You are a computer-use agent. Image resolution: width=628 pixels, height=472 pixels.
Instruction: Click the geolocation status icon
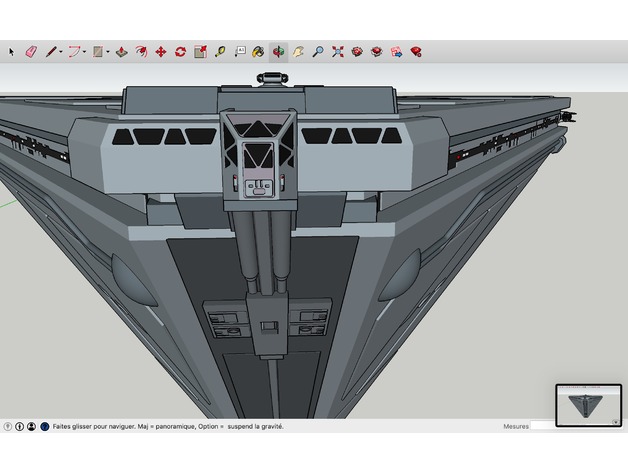click(x=8, y=427)
